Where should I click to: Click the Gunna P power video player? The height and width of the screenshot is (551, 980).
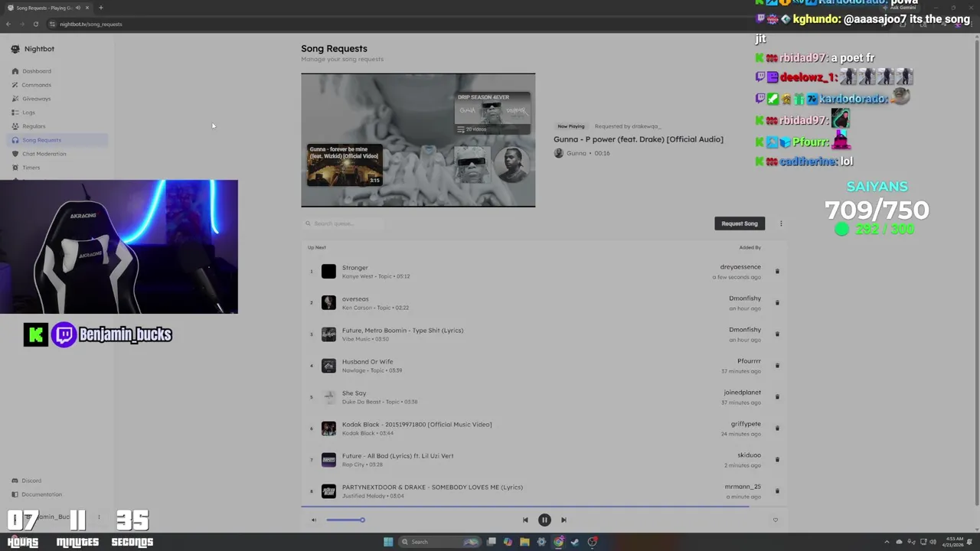pyautogui.click(x=418, y=140)
